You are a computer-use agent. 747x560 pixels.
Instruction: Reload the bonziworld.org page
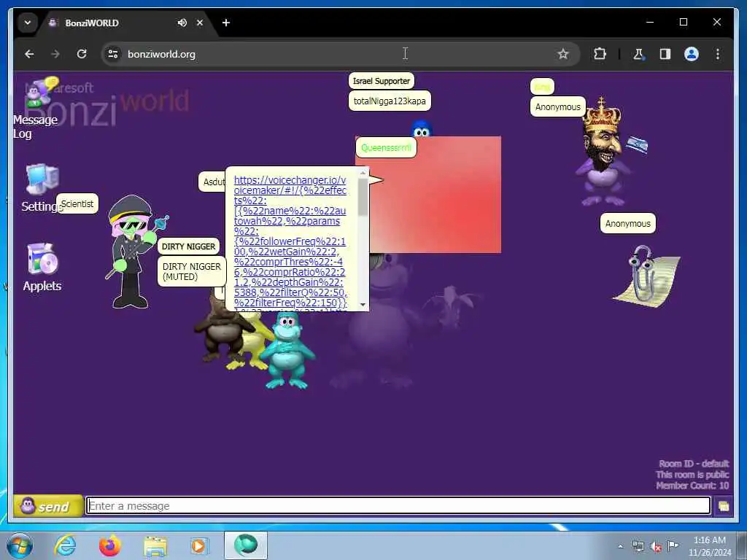tap(82, 54)
